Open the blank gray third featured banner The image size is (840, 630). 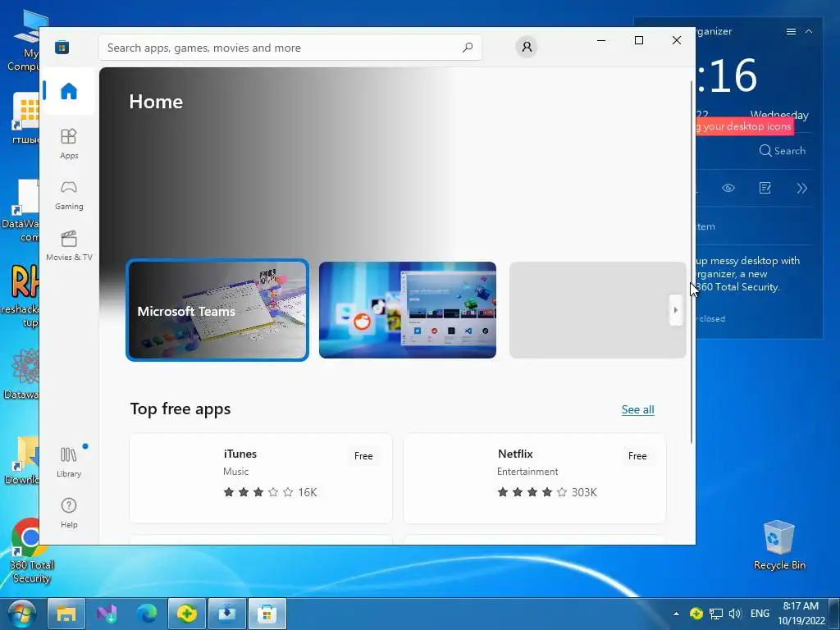pyautogui.click(x=597, y=310)
